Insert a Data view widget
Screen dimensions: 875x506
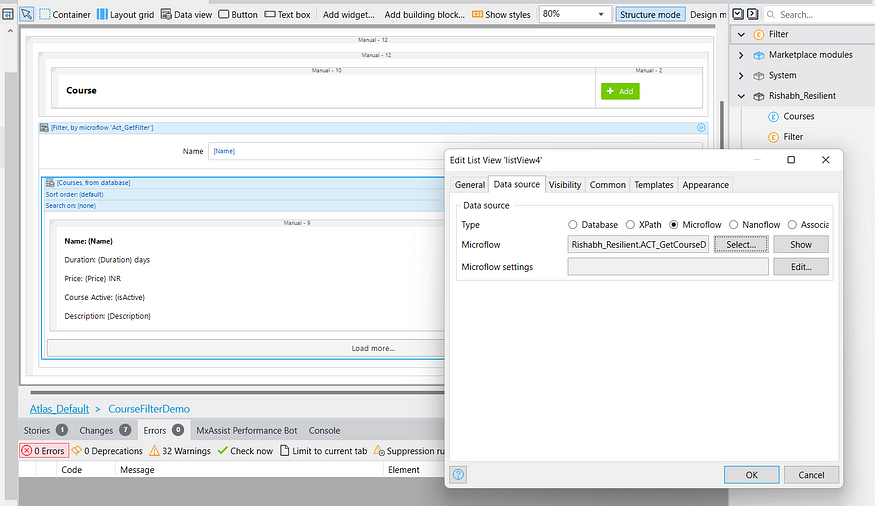point(186,15)
